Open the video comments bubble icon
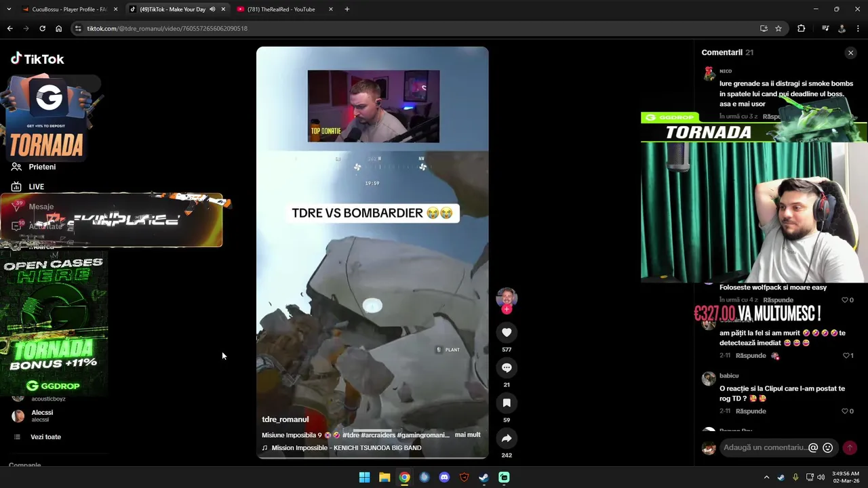Screen dimensions: 868x488 (x=507, y=367)
